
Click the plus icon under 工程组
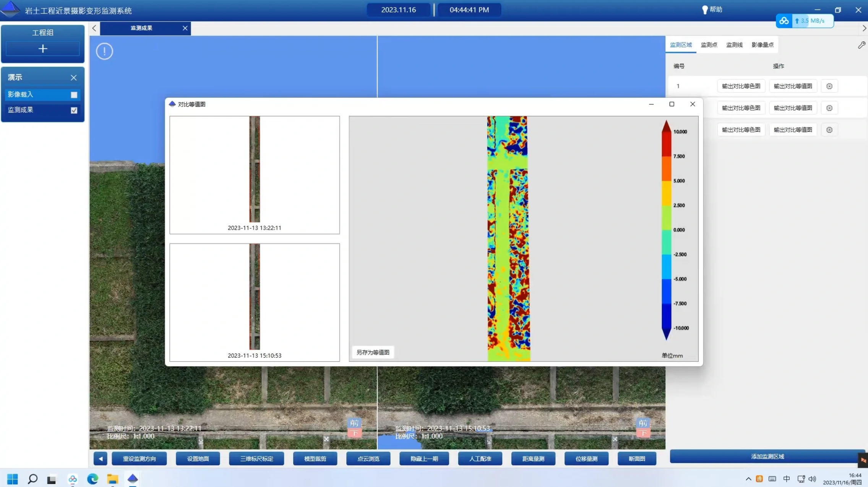[x=43, y=49]
